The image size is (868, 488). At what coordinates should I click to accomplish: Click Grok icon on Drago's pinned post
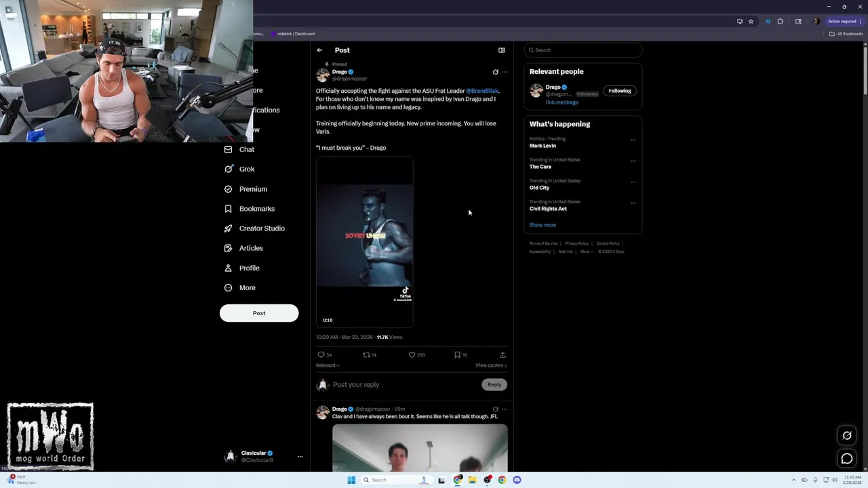pos(495,72)
